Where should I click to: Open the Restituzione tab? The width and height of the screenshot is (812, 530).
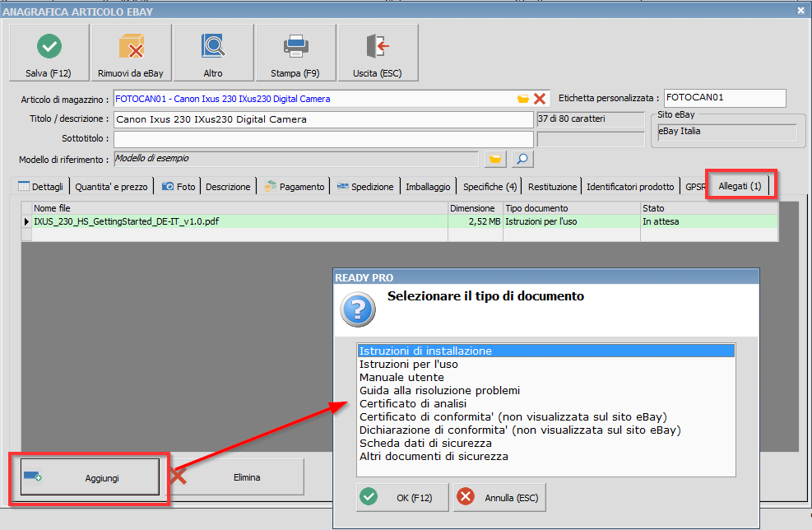553,187
